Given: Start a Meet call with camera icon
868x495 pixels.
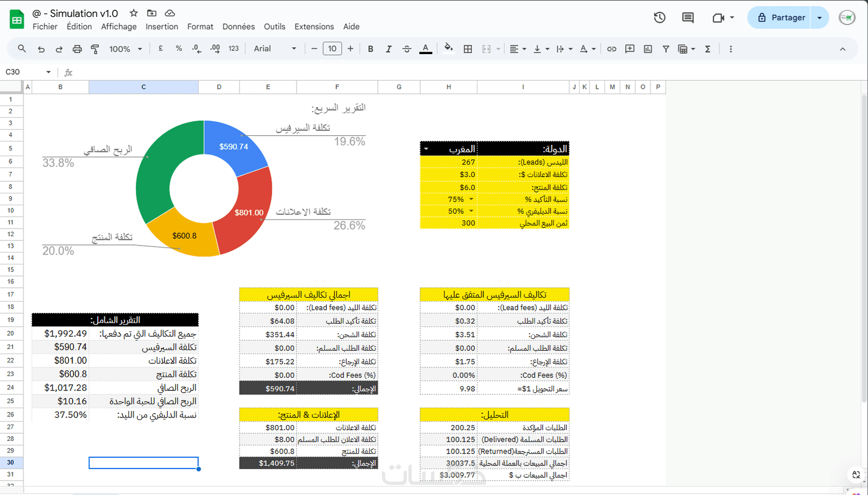Looking at the screenshot, I should coord(718,18).
